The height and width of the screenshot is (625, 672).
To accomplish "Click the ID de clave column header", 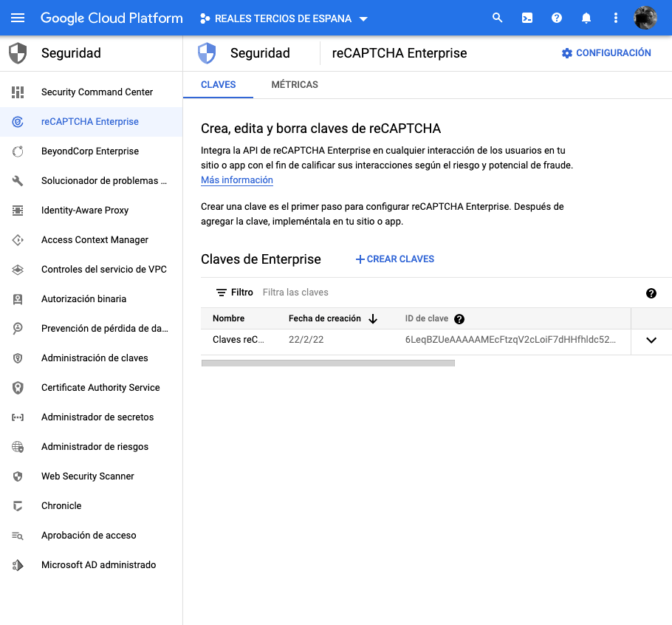I will tap(426, 318).
